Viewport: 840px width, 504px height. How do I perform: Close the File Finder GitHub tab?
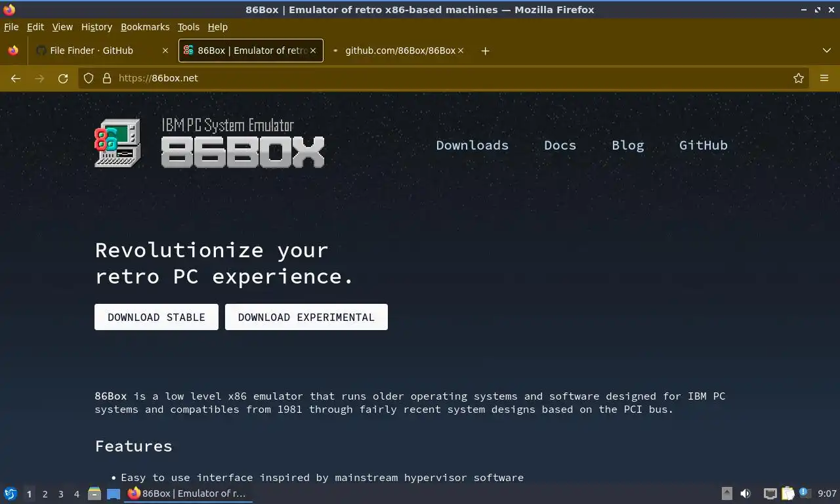point(165,51)
